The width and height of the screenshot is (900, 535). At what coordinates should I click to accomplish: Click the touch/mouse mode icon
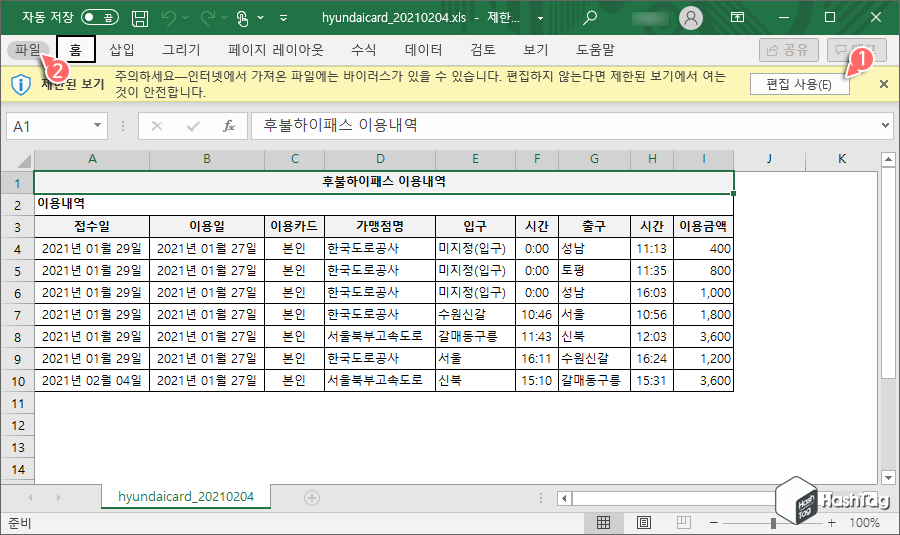[x=243, y=18]
